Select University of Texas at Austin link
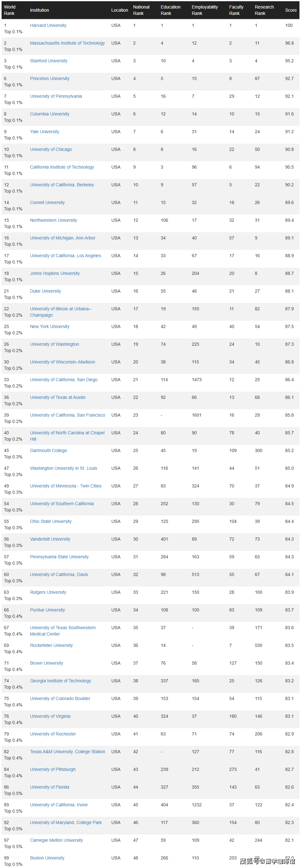 tap(57, 398)
